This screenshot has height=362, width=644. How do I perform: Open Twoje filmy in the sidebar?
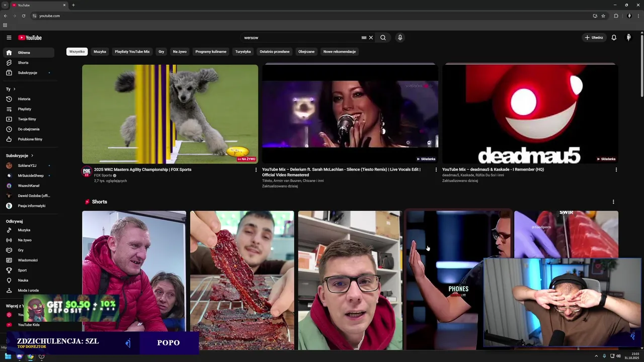(29, 119)
